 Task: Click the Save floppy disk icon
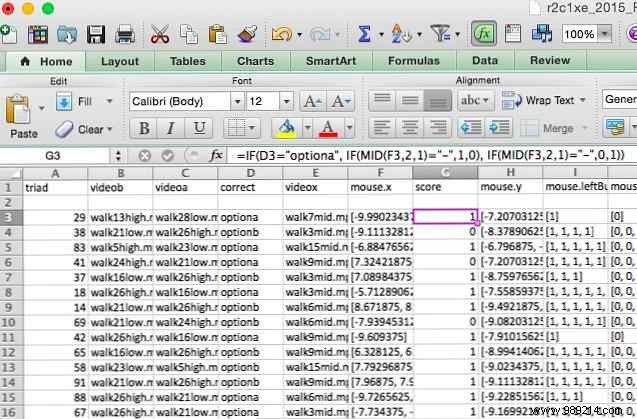96,34
